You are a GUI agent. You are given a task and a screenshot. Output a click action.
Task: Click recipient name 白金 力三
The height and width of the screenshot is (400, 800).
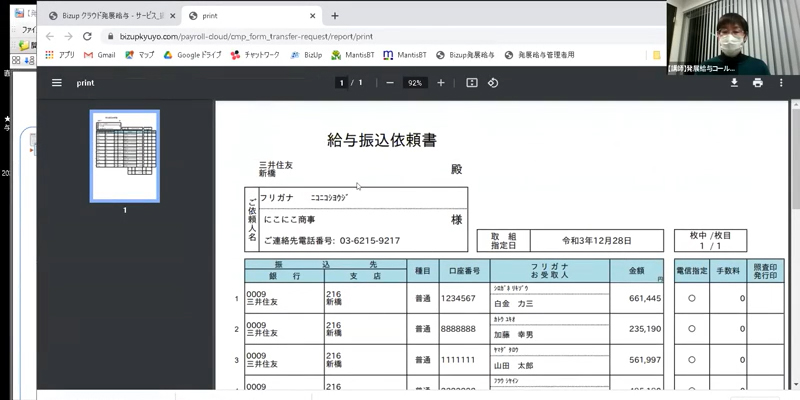point(513,304)
